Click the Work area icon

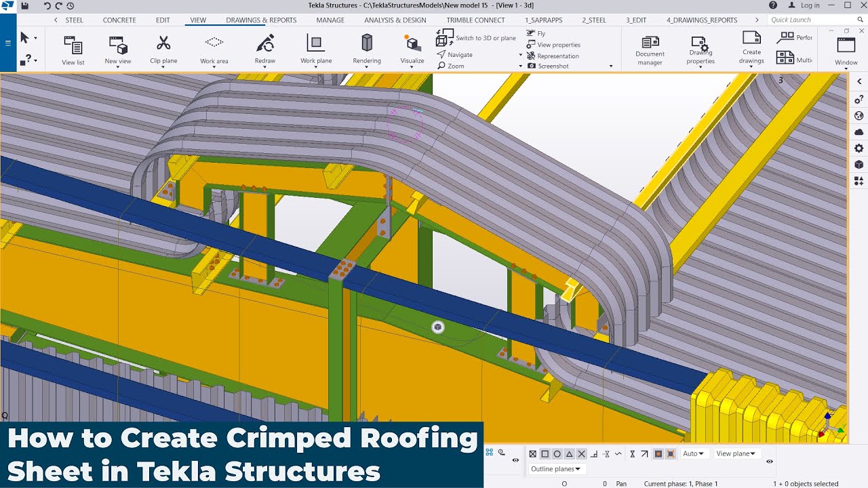click(x=214, y=43)
